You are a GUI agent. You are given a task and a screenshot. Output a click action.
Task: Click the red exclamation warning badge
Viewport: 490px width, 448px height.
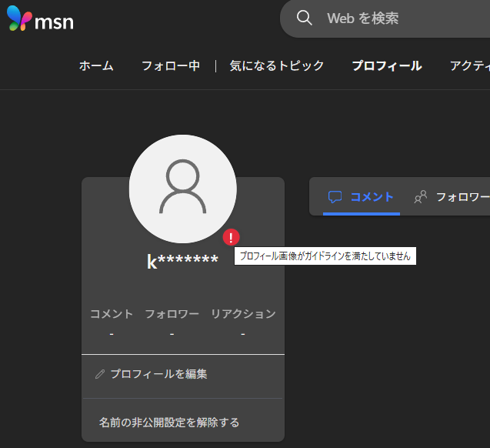click(x=231, y=237)
